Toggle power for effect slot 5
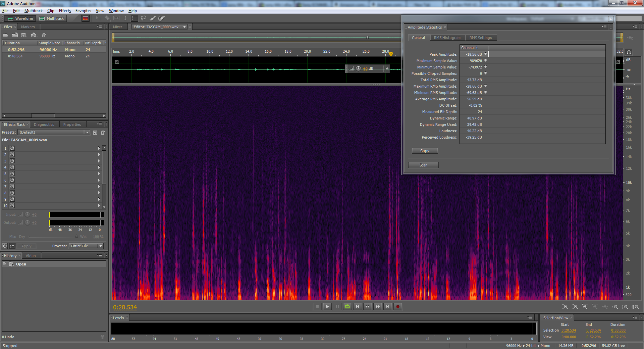 [x=12, y=173]
